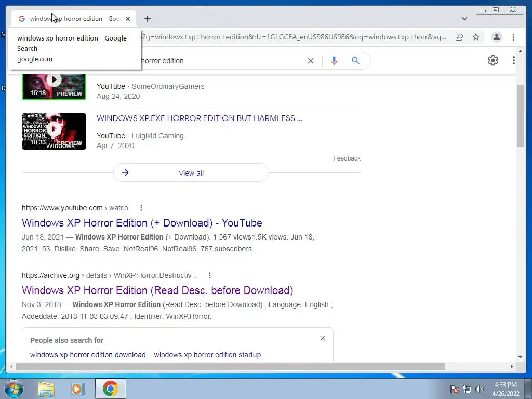Open the Action Center flag tray icon

click(x=455, y=389)
